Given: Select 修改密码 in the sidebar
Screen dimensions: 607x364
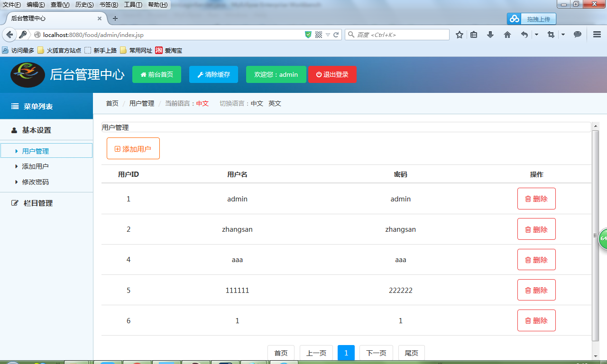Looking at the screenshot, I should coord(35,182).
